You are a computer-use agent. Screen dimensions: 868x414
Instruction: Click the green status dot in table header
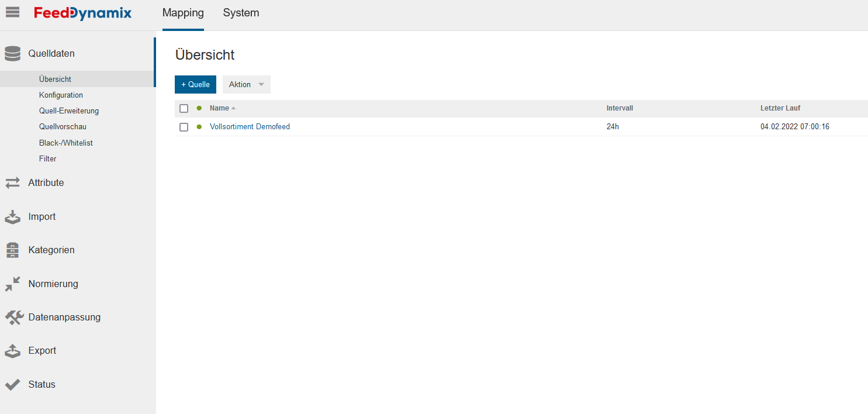click(x=199, y=108)
